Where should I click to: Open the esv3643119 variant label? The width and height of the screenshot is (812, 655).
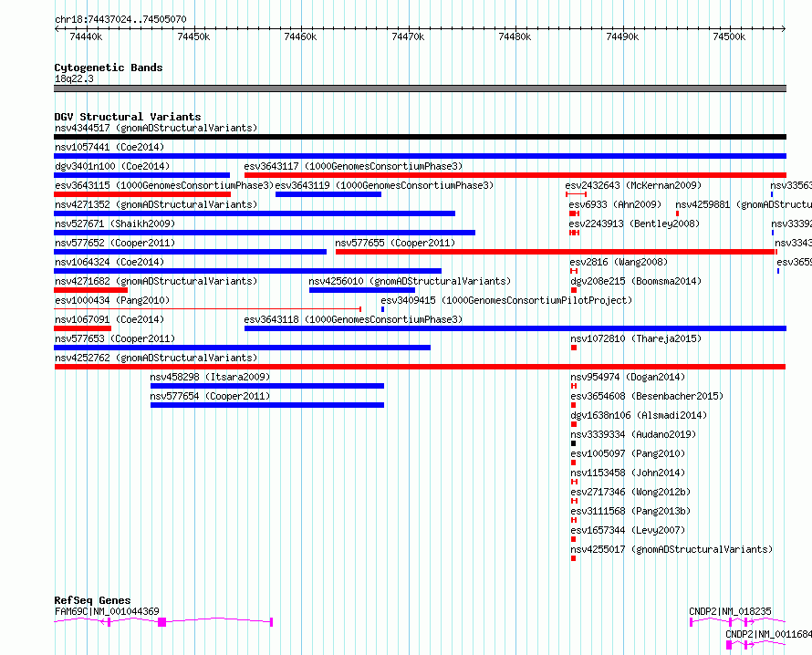pyautogui.click(x=384, y=185)
